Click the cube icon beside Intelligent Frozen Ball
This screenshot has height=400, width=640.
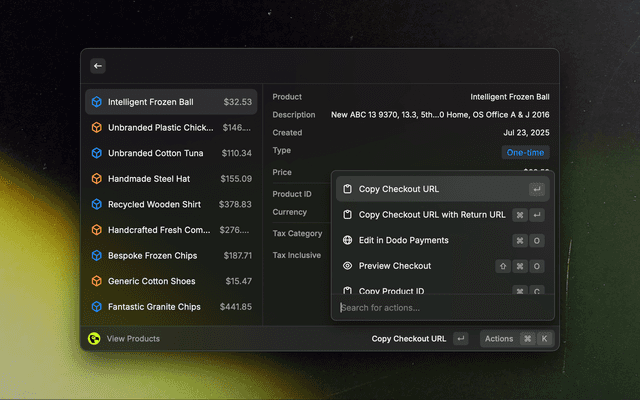96,102
